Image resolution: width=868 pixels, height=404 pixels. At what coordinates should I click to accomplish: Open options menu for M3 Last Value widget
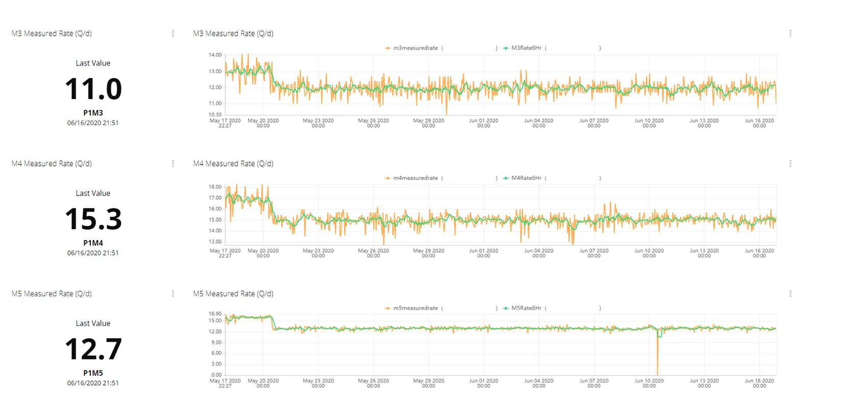(x=173, y=33)
